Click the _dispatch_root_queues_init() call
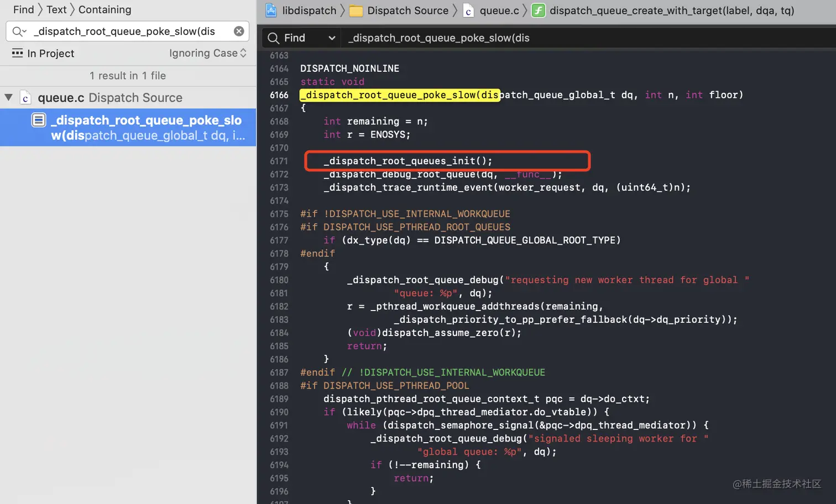 [407, 161]
